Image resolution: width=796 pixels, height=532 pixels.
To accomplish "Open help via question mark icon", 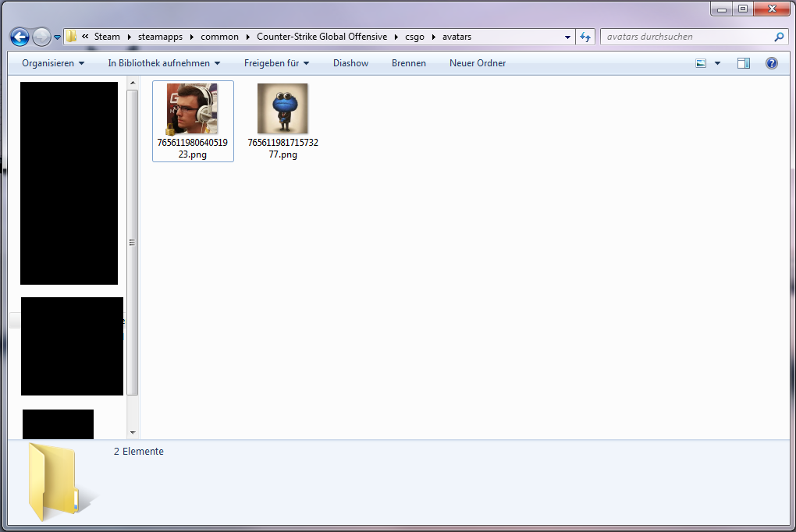I will pos(772,63).
